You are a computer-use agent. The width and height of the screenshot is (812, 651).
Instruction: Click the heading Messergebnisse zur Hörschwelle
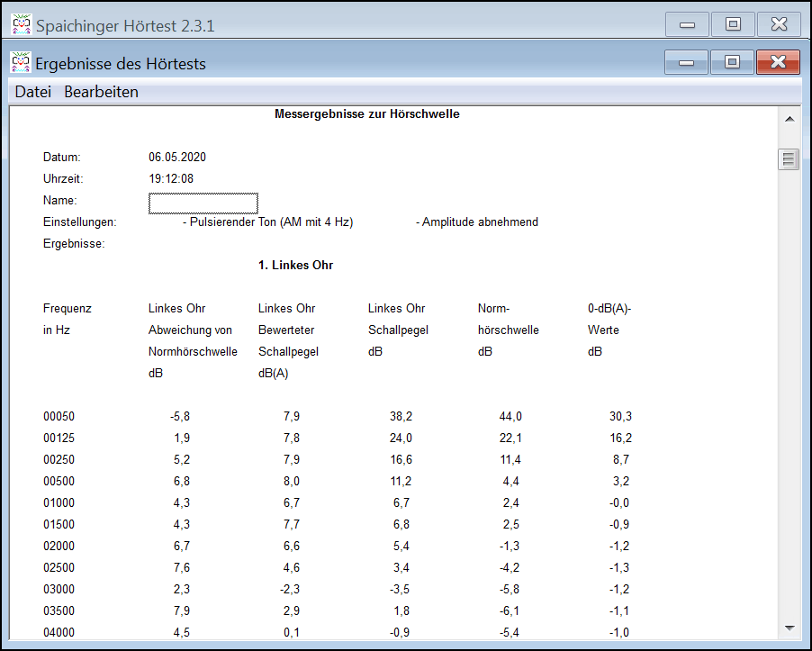click(x=367, y=114)
